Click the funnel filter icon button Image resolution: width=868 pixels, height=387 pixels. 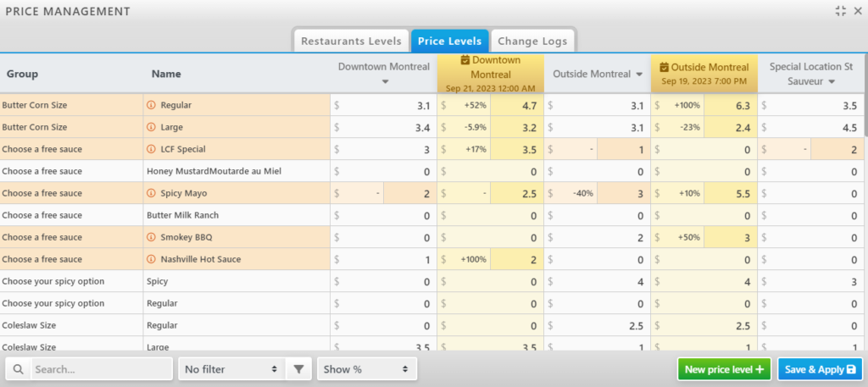pyautogui.click(x=298, y=369)
